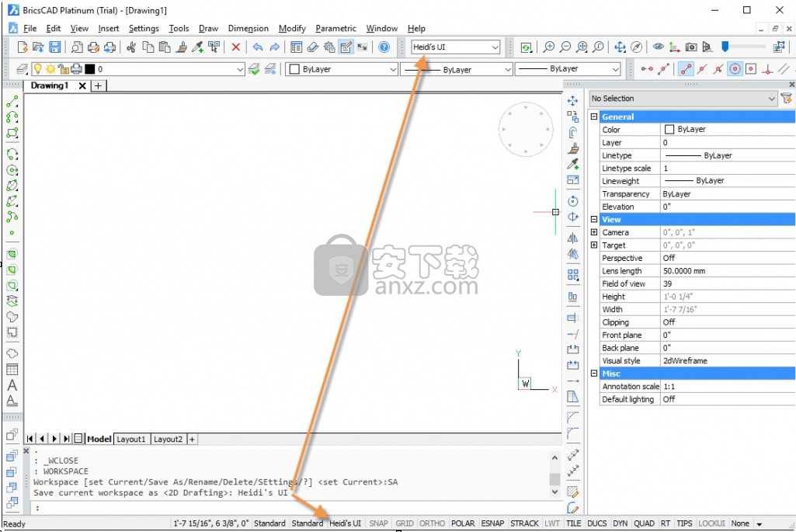Toggle ORTHO mode in the status bar
796x532 pixels.
pyautogui.click(x=432, y=523)
